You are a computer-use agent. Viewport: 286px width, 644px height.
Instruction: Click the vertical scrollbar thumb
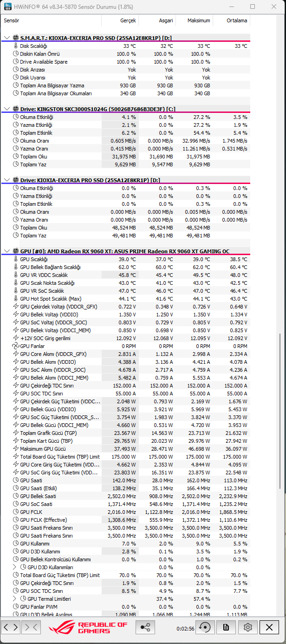tap(279, 411)
